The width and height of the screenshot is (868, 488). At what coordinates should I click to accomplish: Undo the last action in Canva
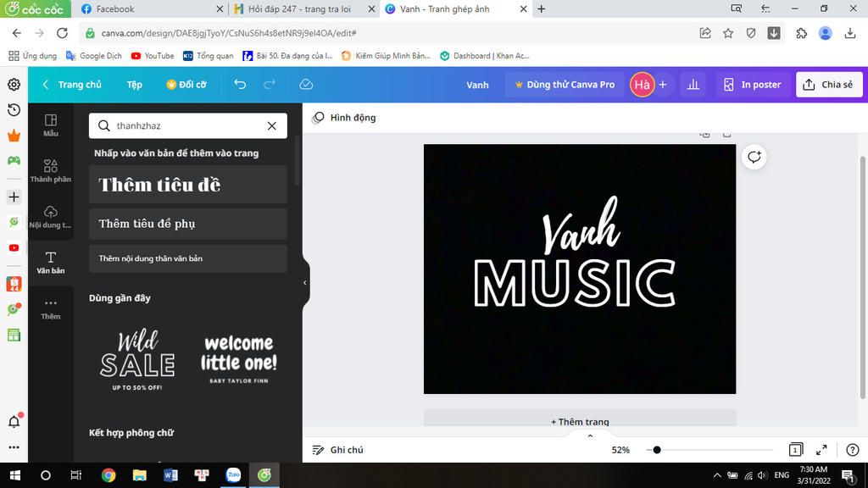(x=240, y=84)
